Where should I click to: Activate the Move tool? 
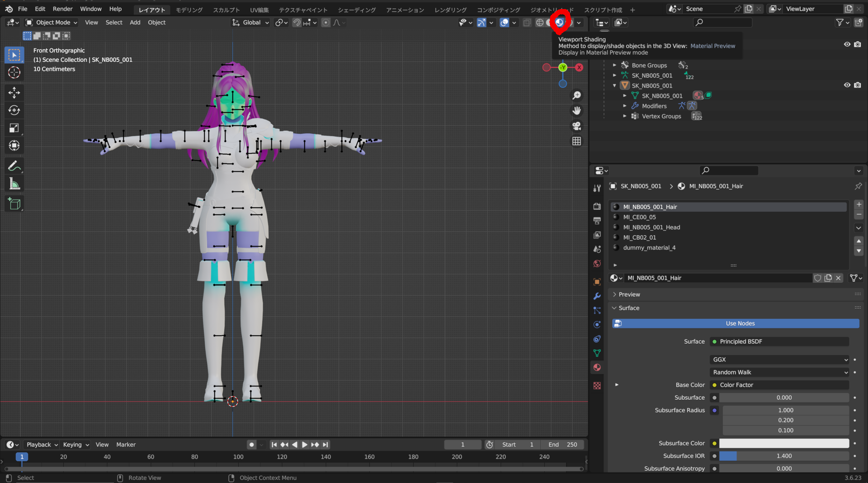click(x=14, y=93)
